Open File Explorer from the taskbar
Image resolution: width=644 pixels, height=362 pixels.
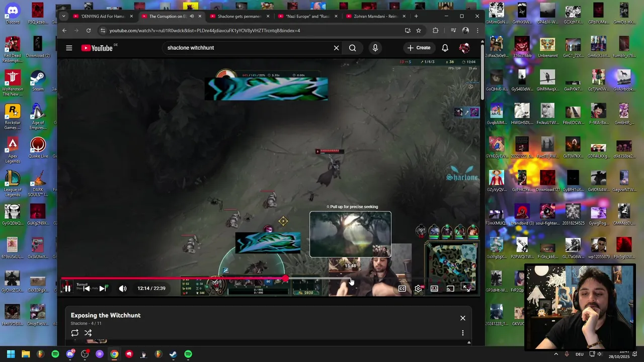(26, 354)
